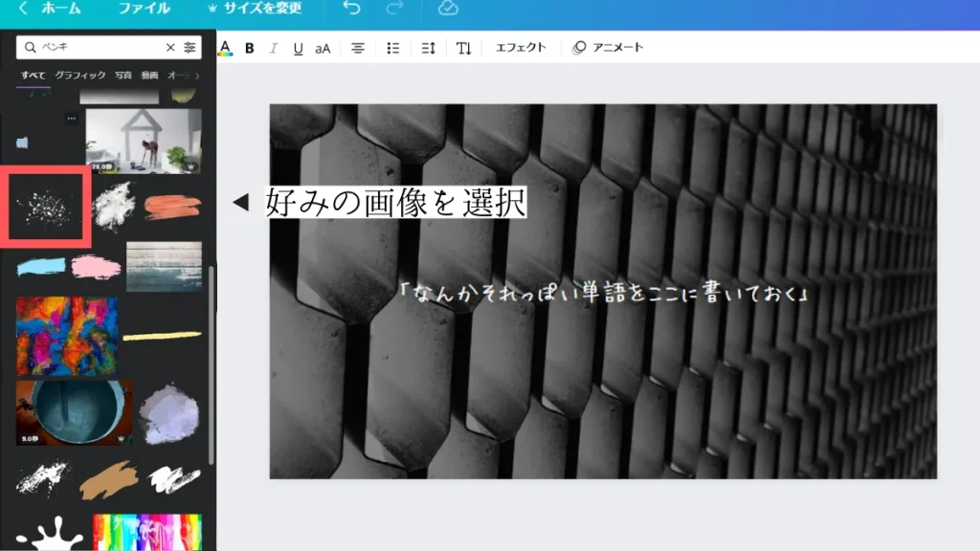Image resolution: width=980 pixels, height=551 pixels.
Task: Toggle italic formatting
Action: tap(273, 48)
